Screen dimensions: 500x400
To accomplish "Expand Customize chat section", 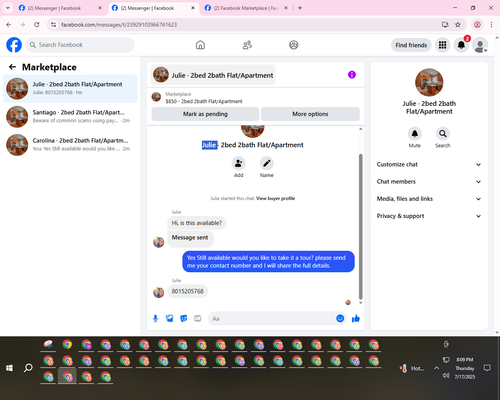I will (429, 164).
